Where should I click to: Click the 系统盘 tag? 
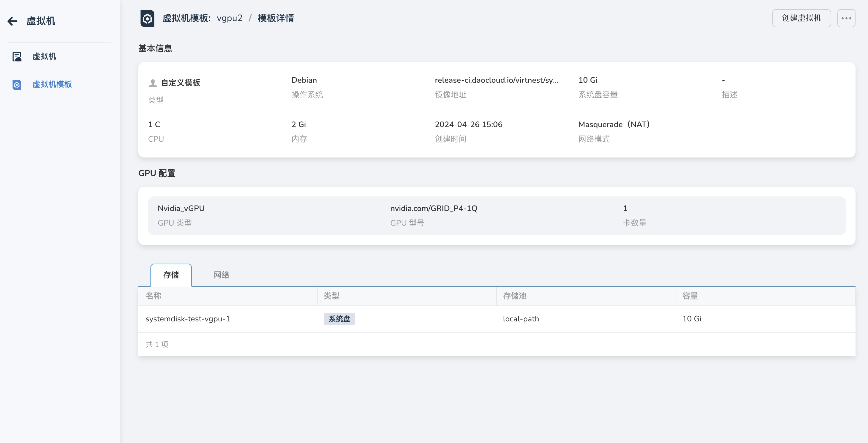[339, 319]
